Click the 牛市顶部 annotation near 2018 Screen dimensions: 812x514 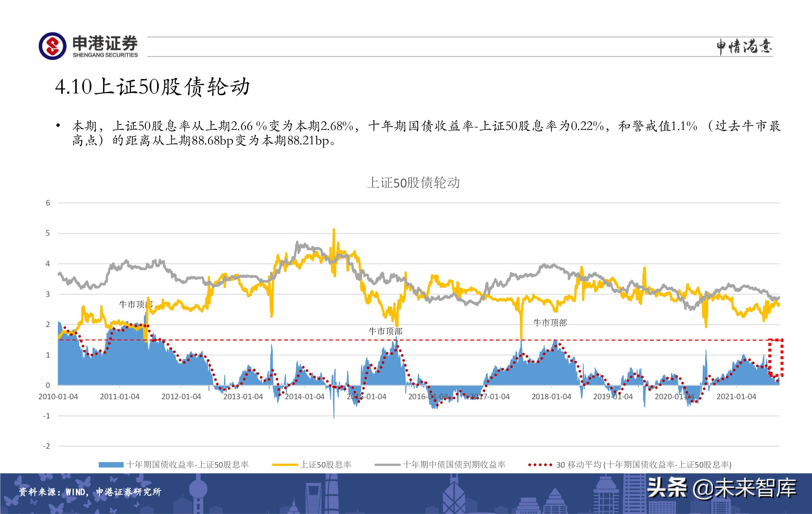point(550,323)
